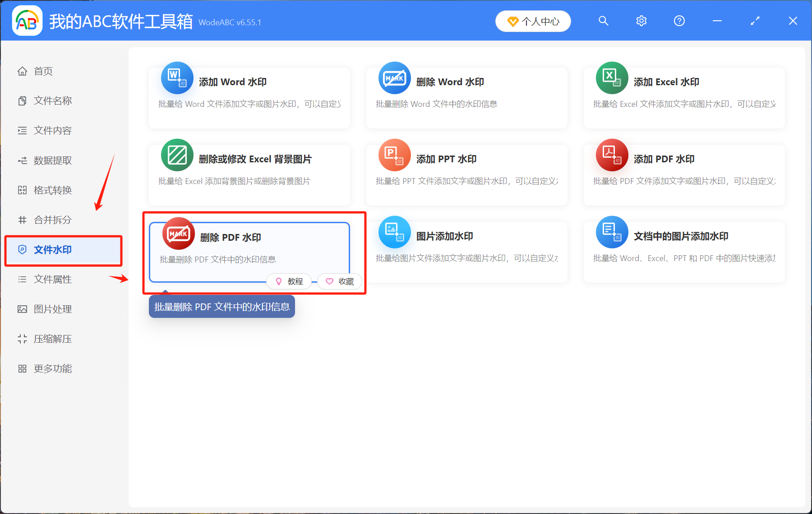Click the icon beside 文件名称
This screenshot has height=514, width=812.
coord(22,101)
